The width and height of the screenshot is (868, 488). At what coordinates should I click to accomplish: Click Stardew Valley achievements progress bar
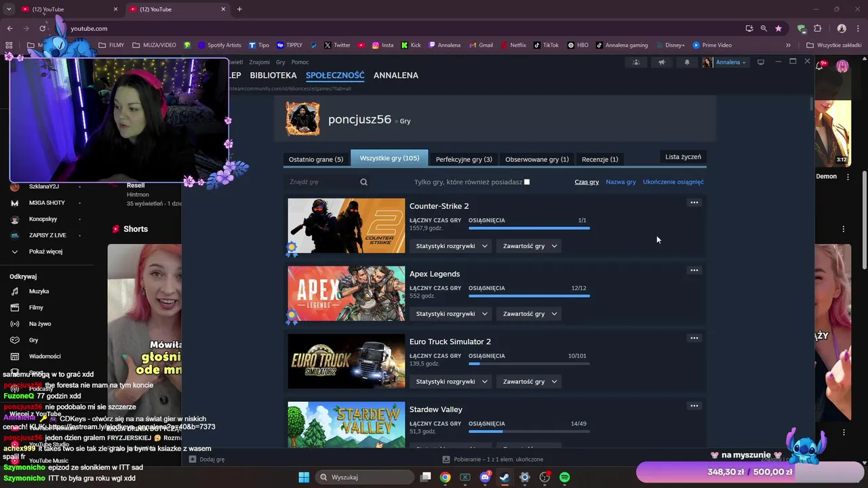(x=529, y=431)
